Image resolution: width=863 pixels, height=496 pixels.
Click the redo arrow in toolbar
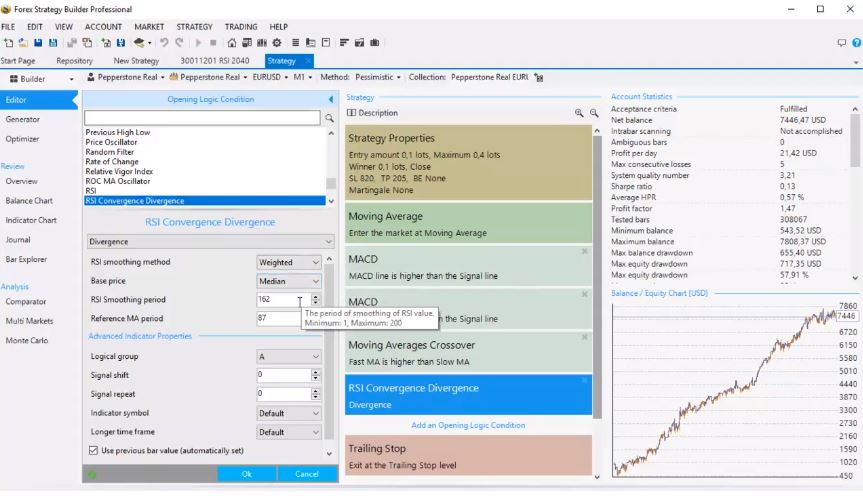179,43
